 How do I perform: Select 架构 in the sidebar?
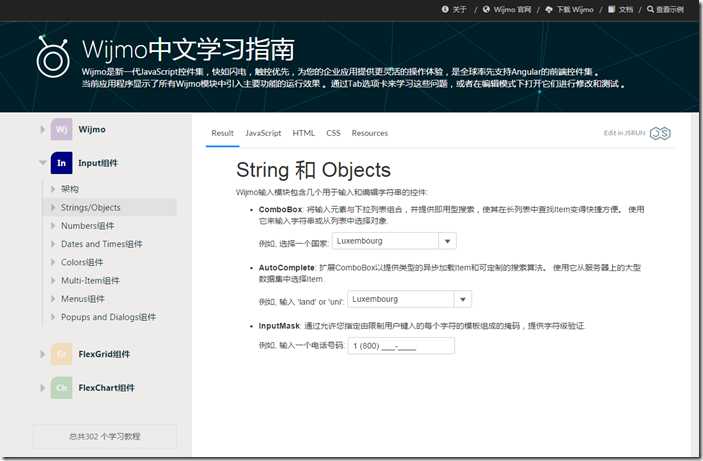69,189
